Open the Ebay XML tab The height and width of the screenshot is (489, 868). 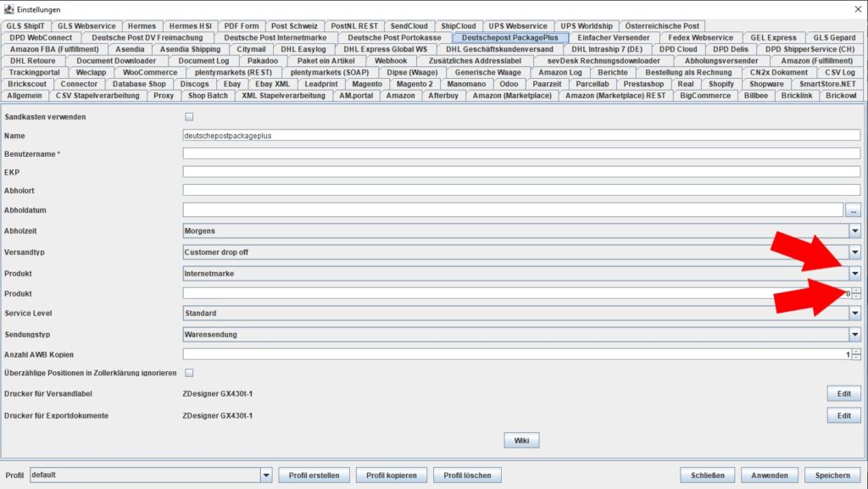tap(272, 84)
